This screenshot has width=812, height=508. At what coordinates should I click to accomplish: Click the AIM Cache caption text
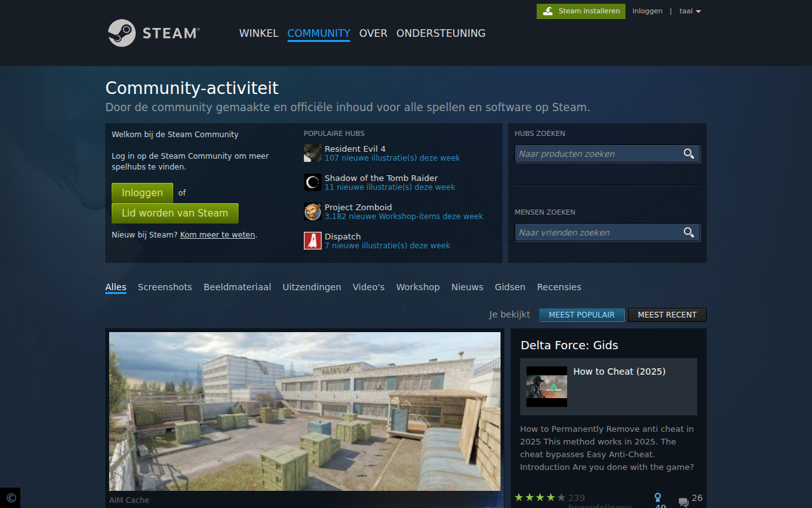point(129,500)
